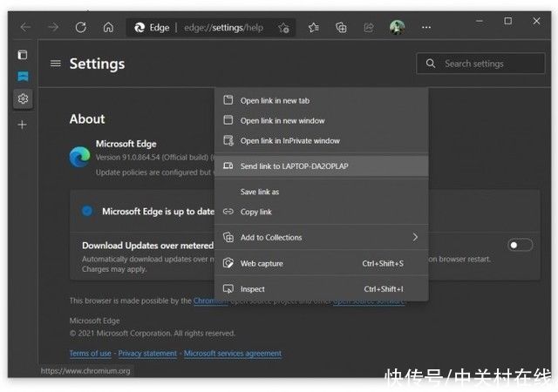The image size is (558, 392).
Task: Select Web capture menu entry
Action: (x=321, y=264)
